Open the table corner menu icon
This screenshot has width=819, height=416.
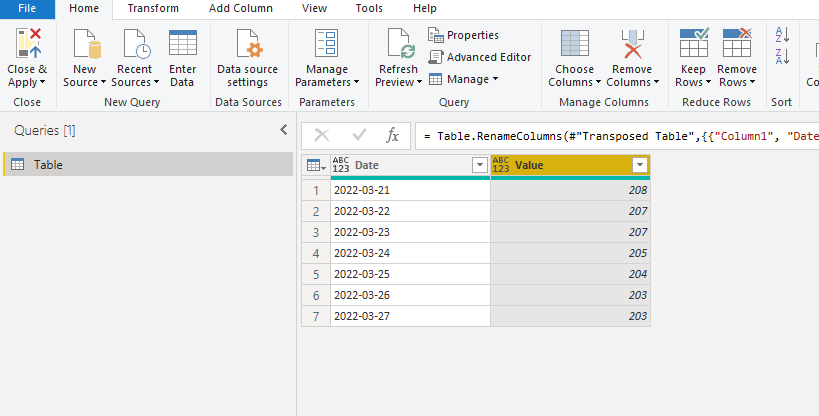(316, 166)
